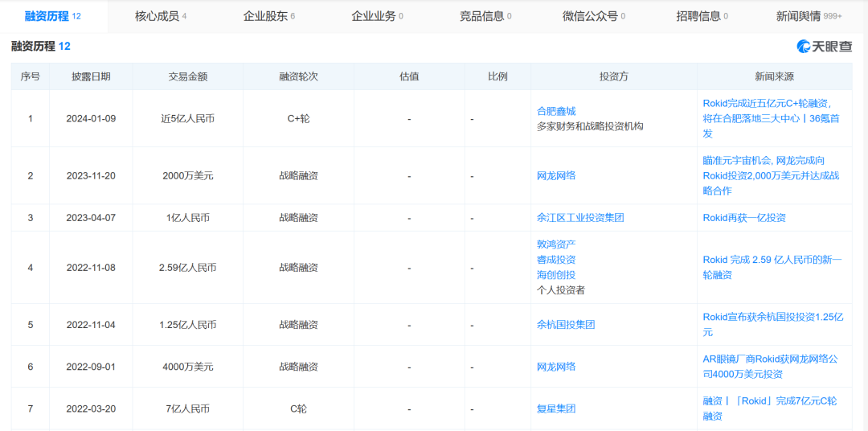The width and height of the screenshot is (868, 431).
Task: Open news Rokid宣布获余杭国投投资1.25亿元
Action: (772, 325)
